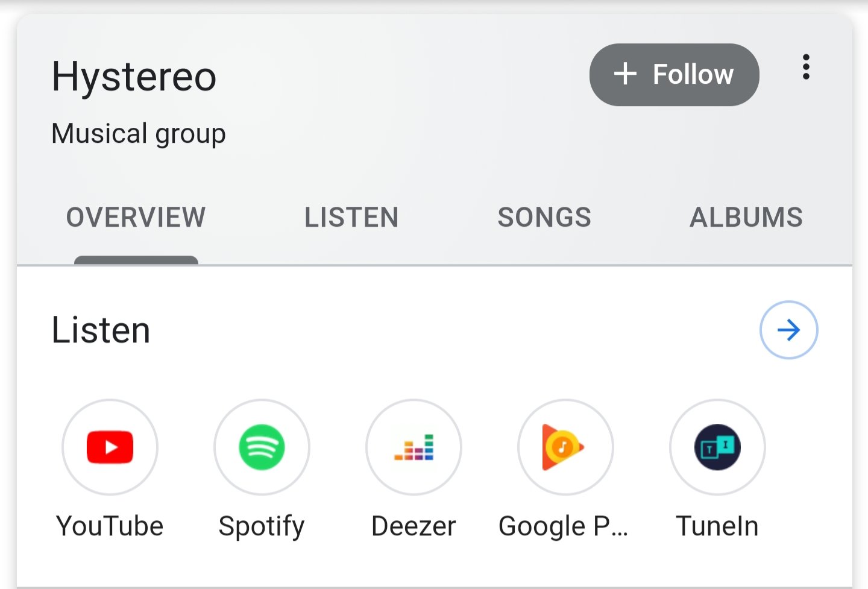Screen dimensions: 868x589
Task: Click the Spotify text label
Action: point(262,527)
